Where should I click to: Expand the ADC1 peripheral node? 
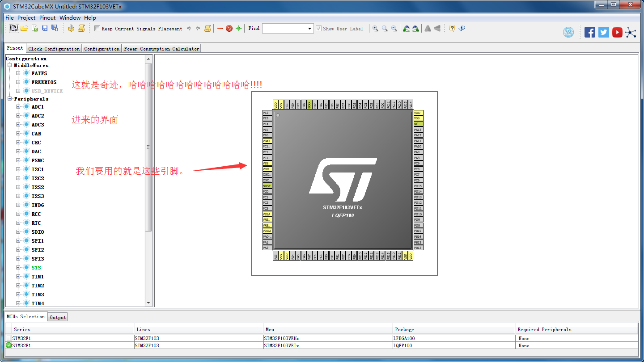click(x=18, y=107)
